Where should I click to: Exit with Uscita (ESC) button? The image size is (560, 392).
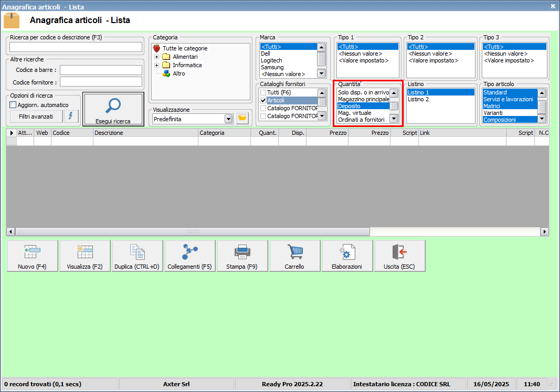click(399, 256)
